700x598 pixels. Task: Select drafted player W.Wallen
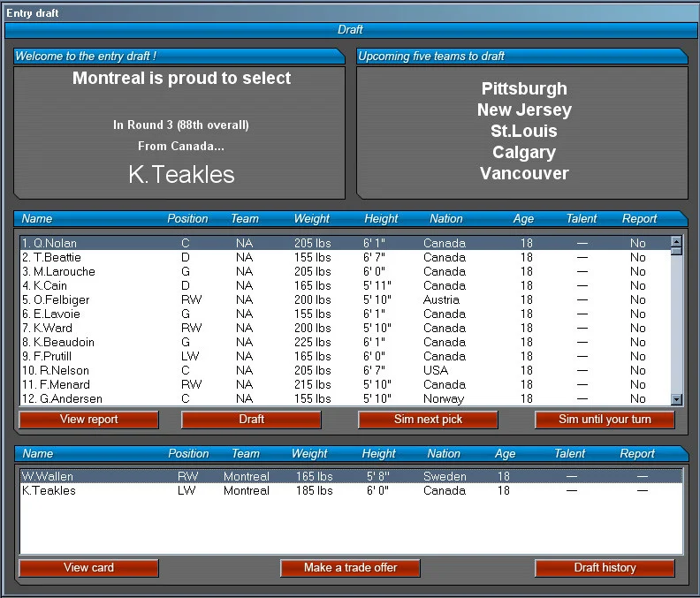352,477
